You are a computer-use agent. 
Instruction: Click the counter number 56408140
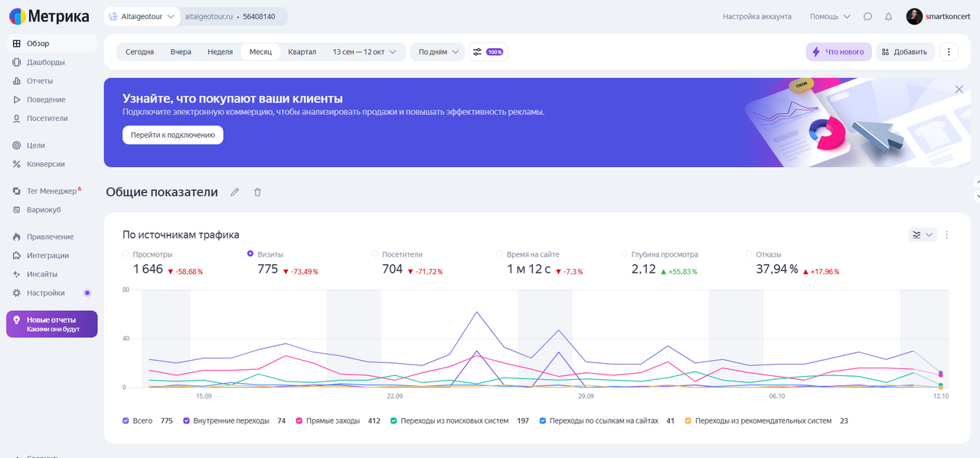[259, 16]
